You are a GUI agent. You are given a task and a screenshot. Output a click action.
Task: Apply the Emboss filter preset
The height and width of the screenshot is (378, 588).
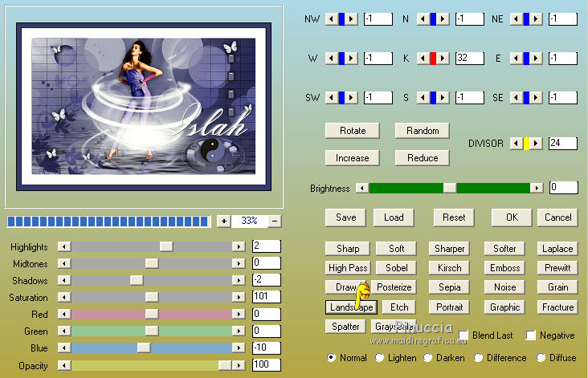[x=504, y=268]
